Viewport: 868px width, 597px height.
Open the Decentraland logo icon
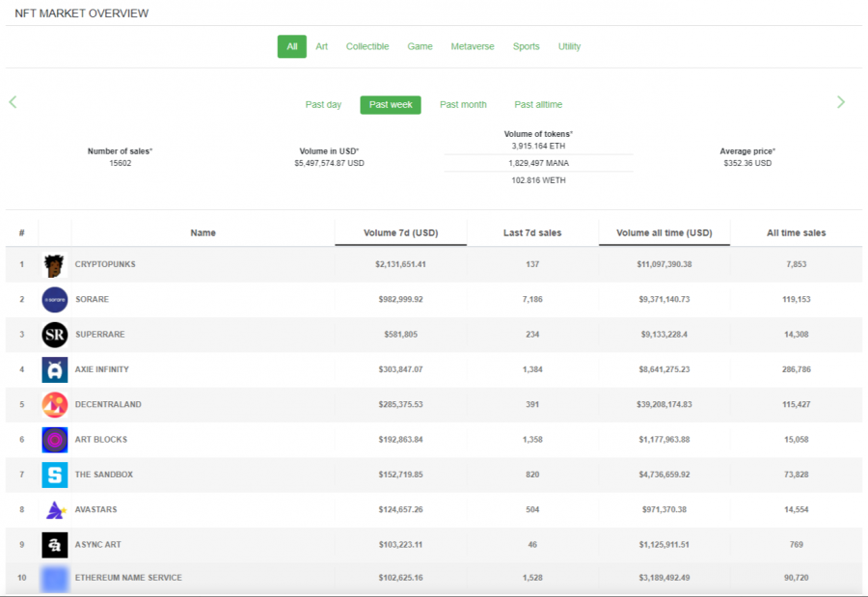click(55, 405)
